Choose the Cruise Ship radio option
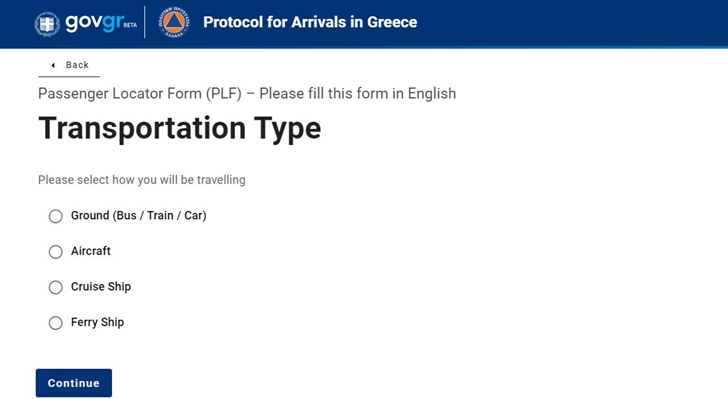The image size is (728, 399). click(56, 287)
